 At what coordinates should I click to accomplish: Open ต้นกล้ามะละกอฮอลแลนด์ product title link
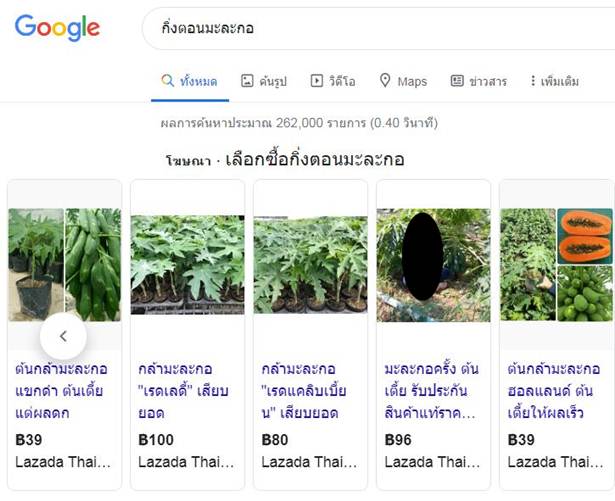(x=554, y=391)
